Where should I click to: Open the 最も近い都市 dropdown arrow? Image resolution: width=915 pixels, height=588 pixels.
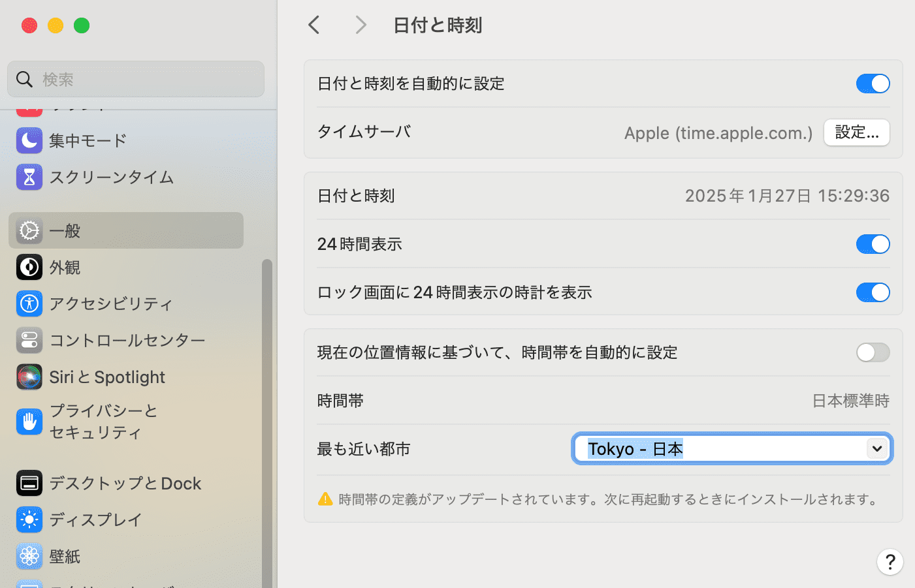pos(877,449)
